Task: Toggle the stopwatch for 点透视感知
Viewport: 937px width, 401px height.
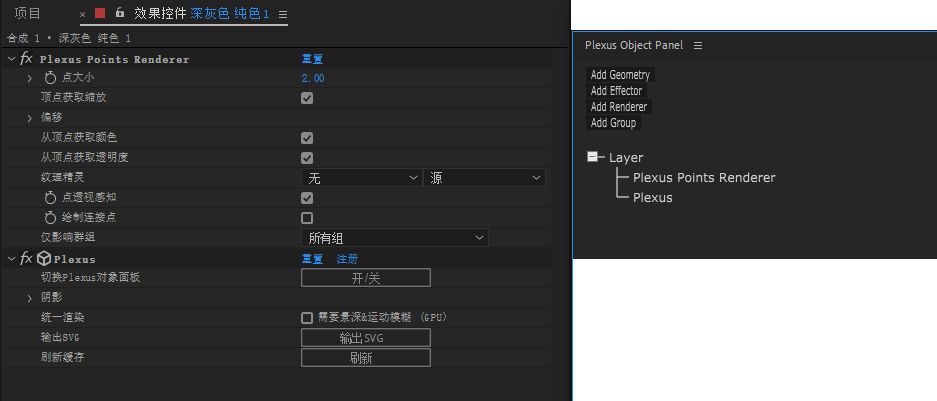Action: (50, 197)
